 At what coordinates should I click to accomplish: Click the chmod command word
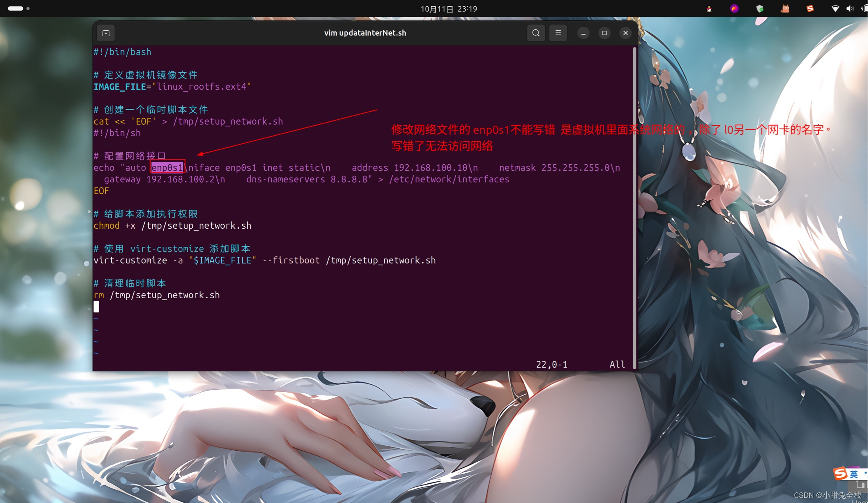point(107,226)
